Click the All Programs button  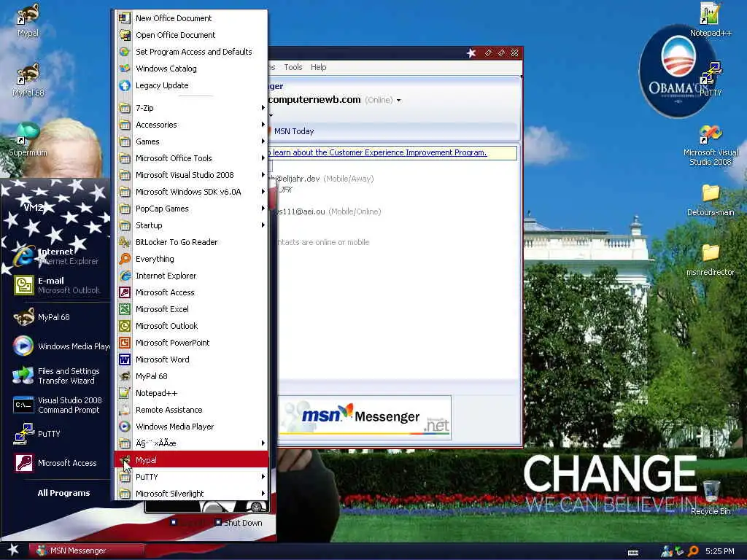point(63,493)
